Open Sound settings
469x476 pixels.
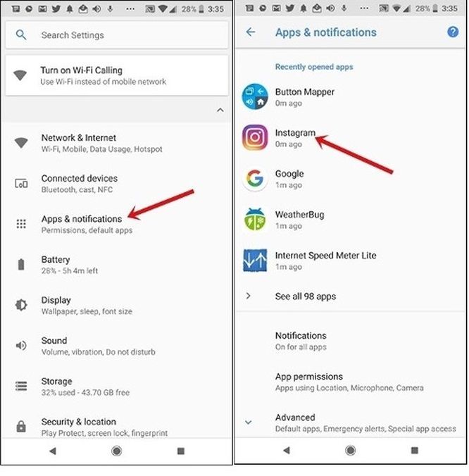117,346
